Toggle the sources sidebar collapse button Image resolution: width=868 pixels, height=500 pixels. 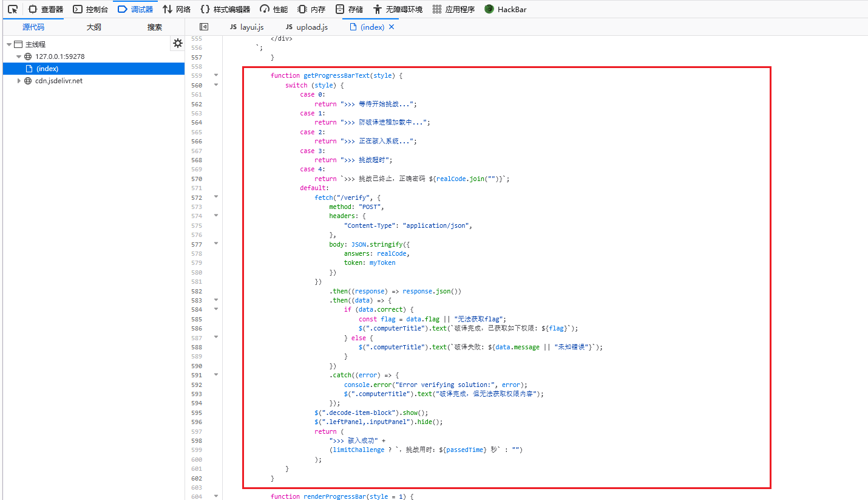coord(204,27)
